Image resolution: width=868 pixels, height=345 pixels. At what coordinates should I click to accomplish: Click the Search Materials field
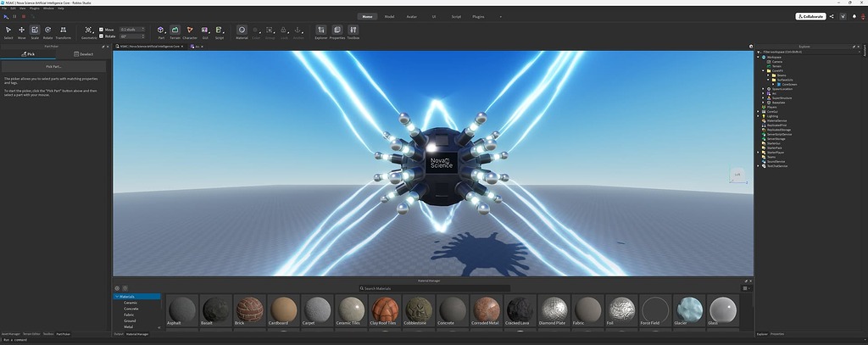432,288
